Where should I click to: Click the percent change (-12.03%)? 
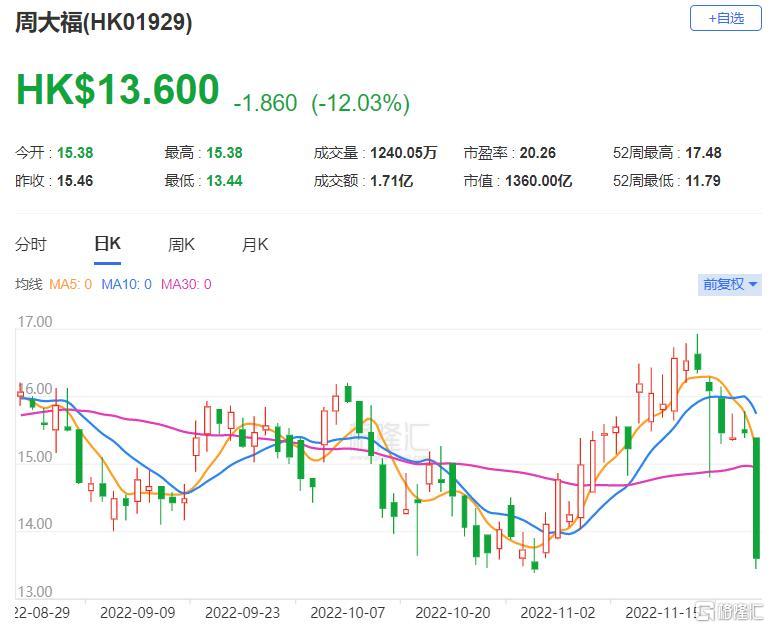(360, 103)
